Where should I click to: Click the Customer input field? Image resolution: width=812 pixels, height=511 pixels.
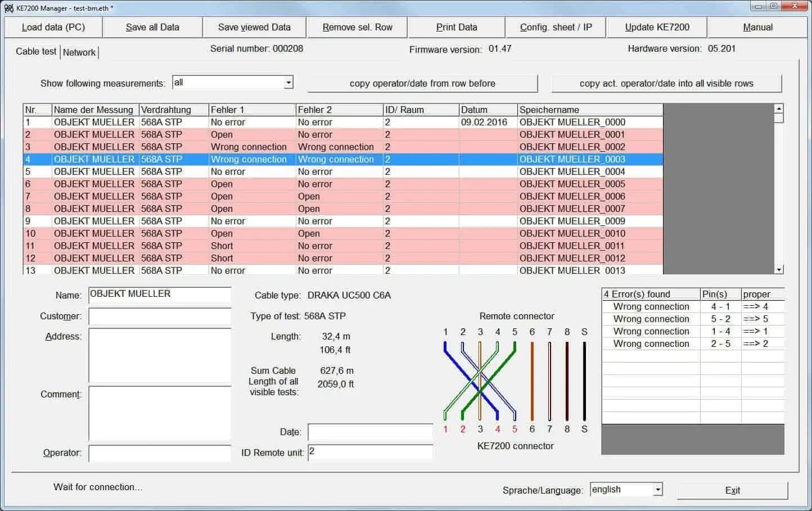pos(160,316)
